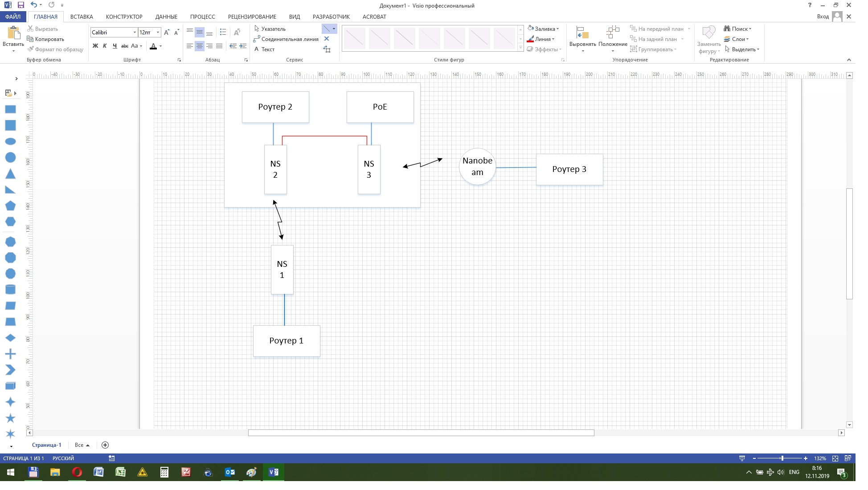
Task: Select the Указатель pointer tool
Action: (270, 29)
